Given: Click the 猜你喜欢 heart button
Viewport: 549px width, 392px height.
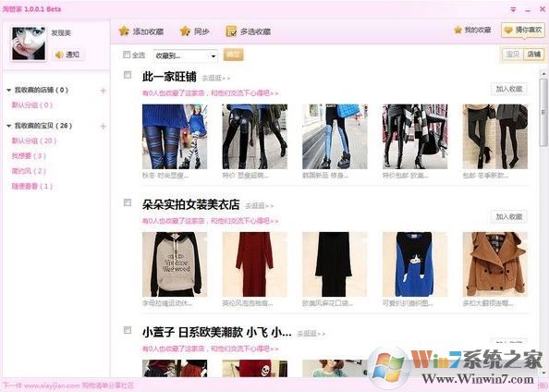Looking at the screenshot, I should (523, 31).
